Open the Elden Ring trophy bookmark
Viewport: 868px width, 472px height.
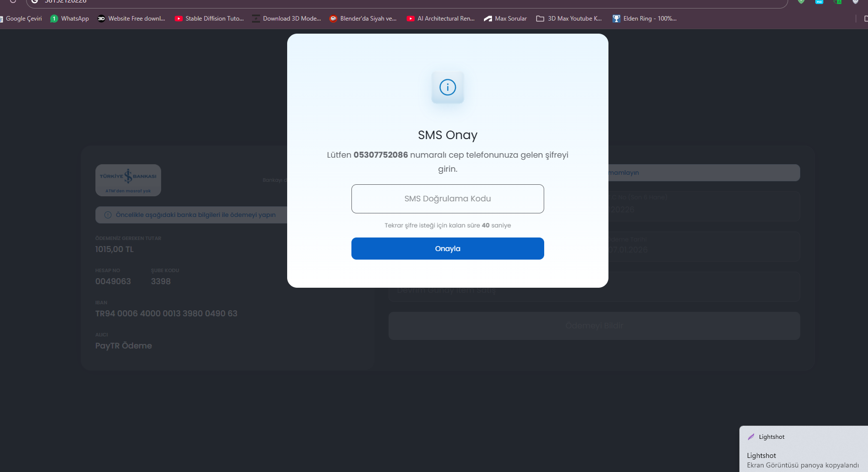coord(645,19)
